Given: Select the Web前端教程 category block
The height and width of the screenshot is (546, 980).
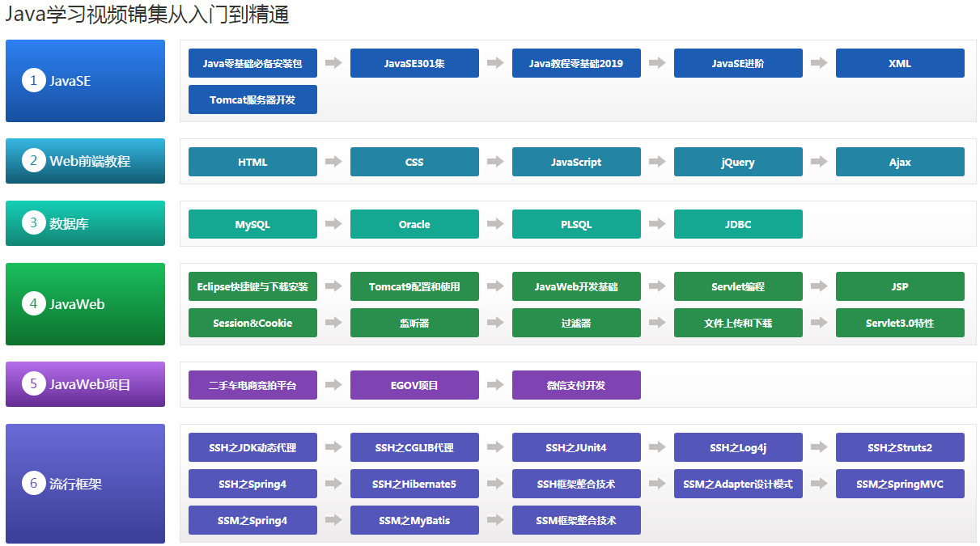Looking at the screenshot, I should [x=85, y=161].
